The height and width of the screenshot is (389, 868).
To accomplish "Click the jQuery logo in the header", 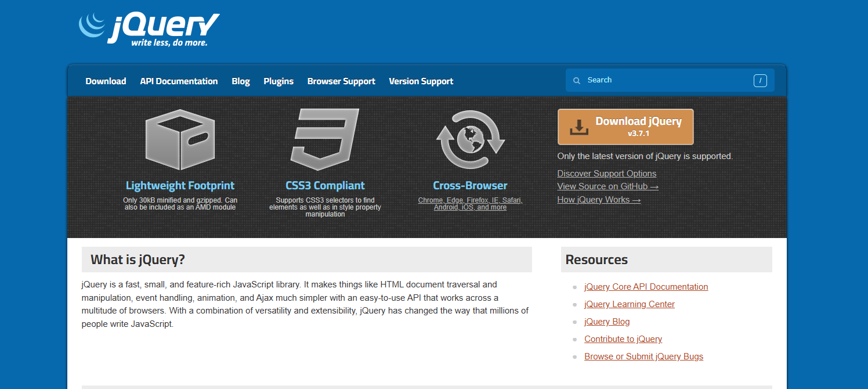I will click(x=149, y=29).
